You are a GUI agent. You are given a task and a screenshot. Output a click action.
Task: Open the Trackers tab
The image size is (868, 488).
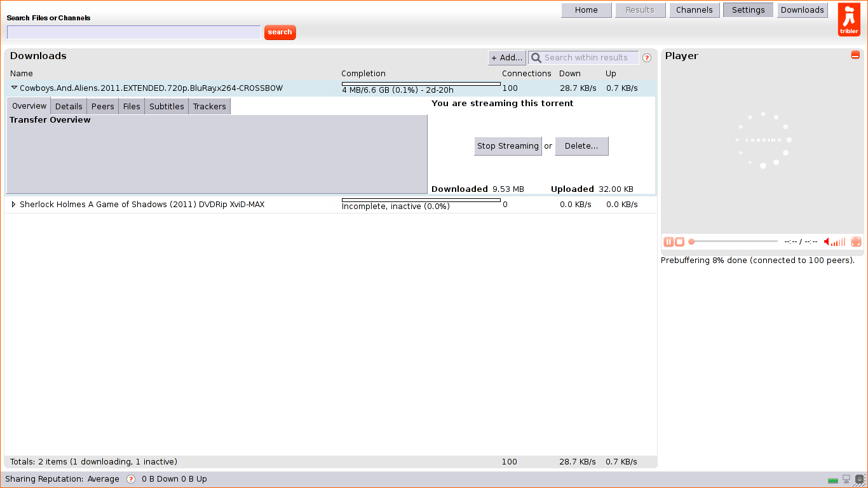pos(210,106)
